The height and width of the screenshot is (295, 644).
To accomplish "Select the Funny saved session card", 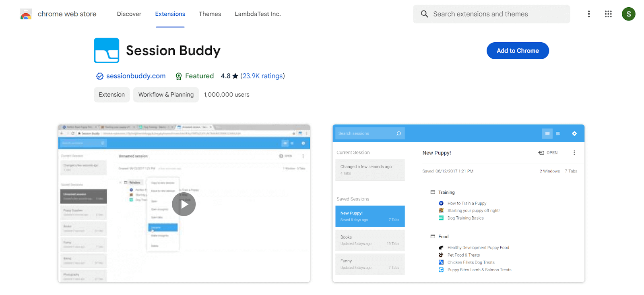I will coord(370,264).
